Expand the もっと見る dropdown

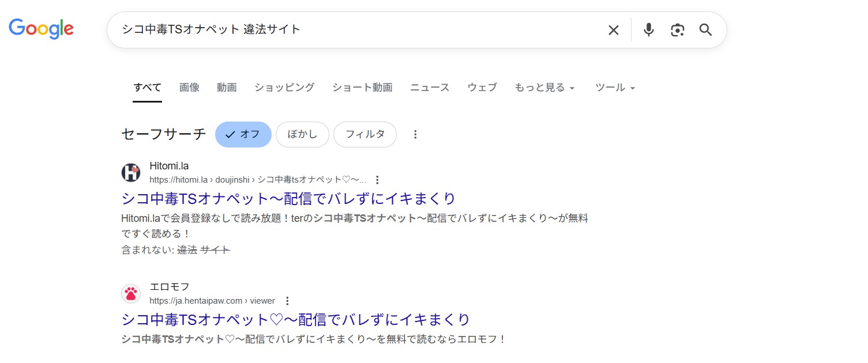[544, 88]
